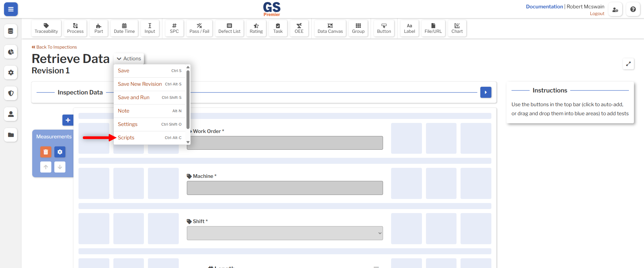Add a new section with plus button
The width and height of the screenshot is (644, 268).
68,120
